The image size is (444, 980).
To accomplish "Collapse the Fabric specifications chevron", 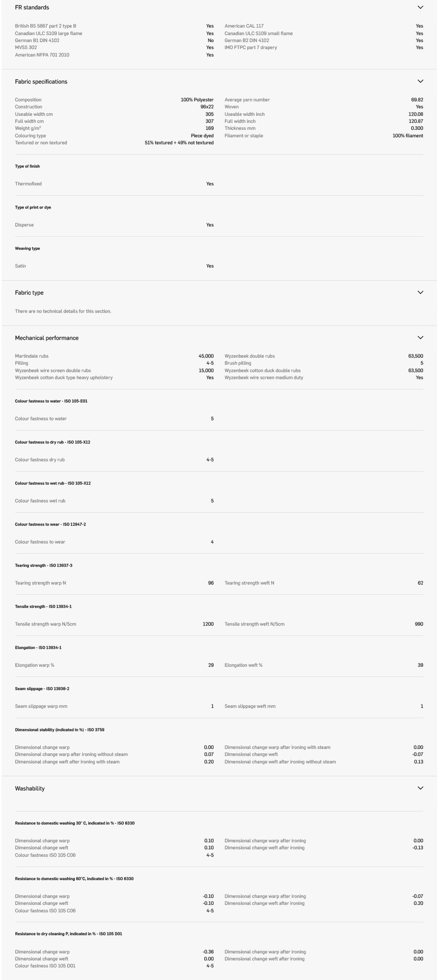I will [x=420, y=81].
